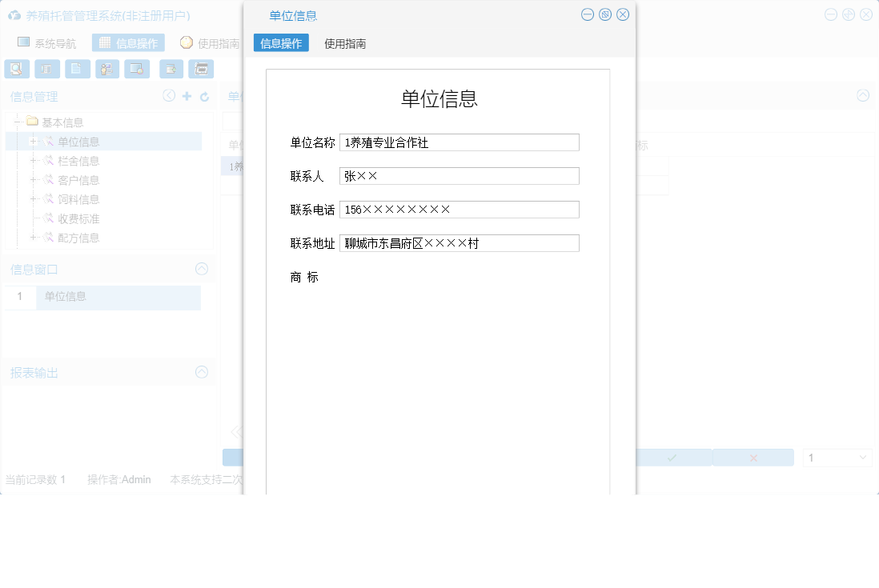Open the add-record toolbar icon
The image size is (879, 588).
[171, 69]
